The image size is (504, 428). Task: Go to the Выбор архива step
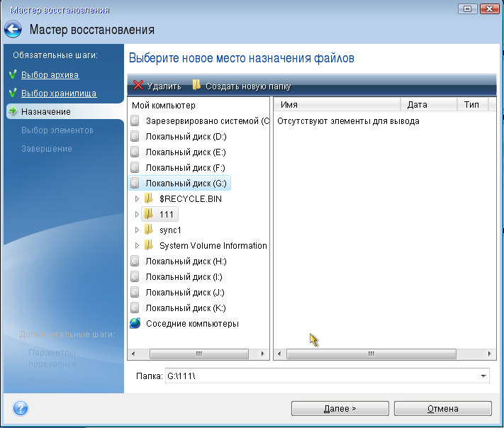(x=50, y=74)
